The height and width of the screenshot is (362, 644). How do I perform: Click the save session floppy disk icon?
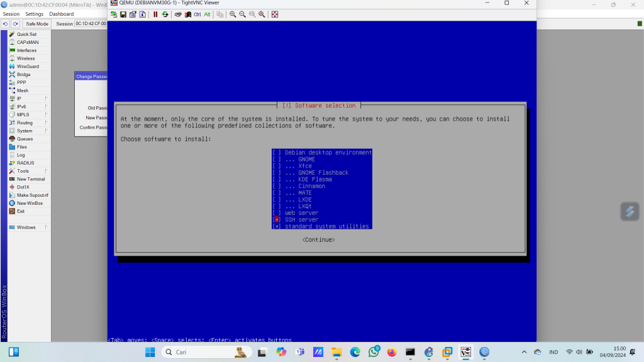pyautogui.click(x=123, y=14)
